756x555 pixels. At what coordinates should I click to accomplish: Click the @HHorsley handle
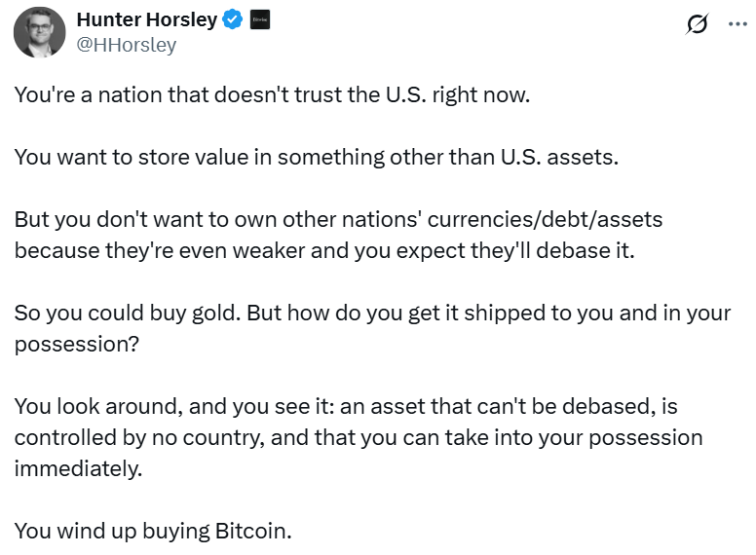(x=127, y=45)
